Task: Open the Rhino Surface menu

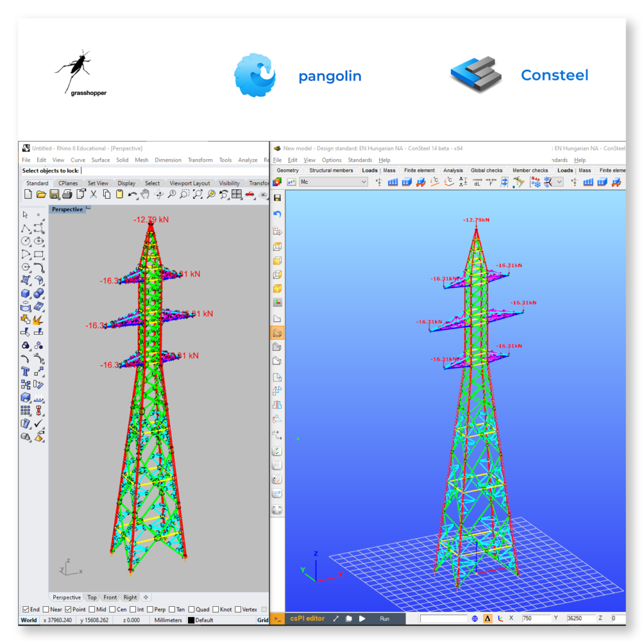Action: pyautogui.click(x=101, y=160)
